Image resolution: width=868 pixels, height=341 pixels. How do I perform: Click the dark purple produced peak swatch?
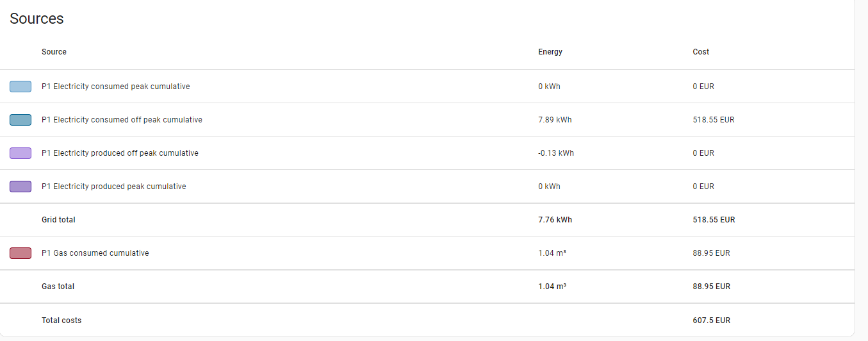coord(20,187)
